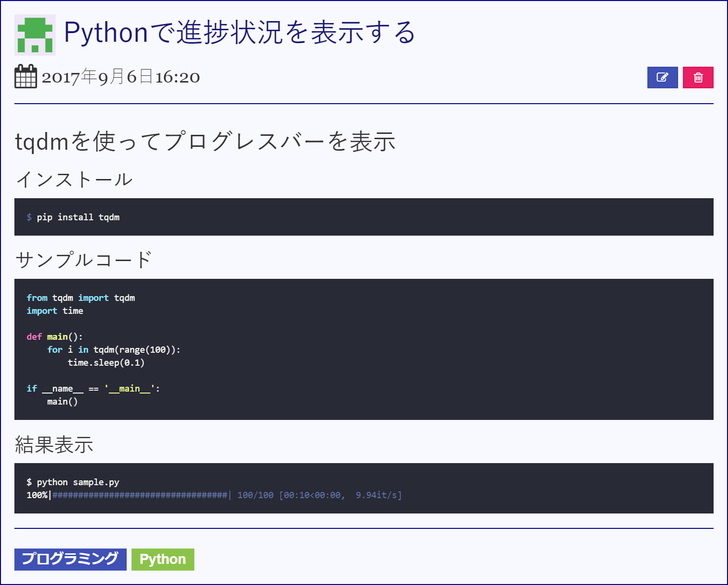
Task: Click the 'def main():' code line
Action: [x=55, y=336]
